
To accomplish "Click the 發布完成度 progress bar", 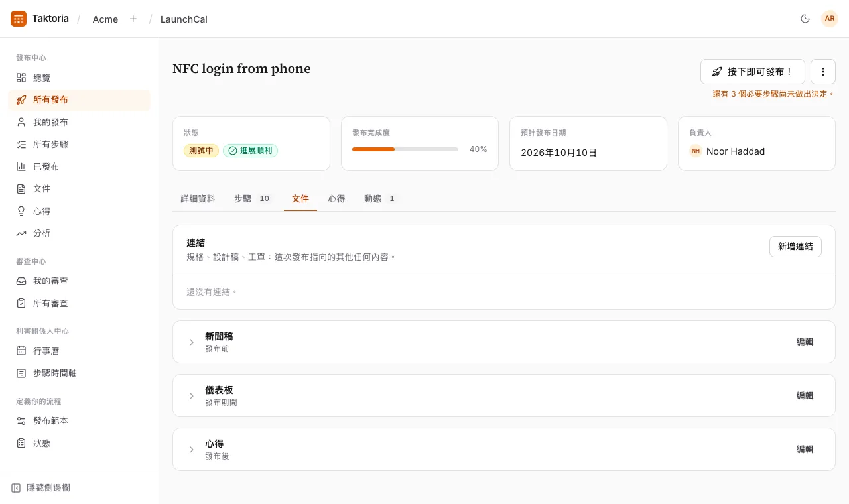I will tap(405, 149).
